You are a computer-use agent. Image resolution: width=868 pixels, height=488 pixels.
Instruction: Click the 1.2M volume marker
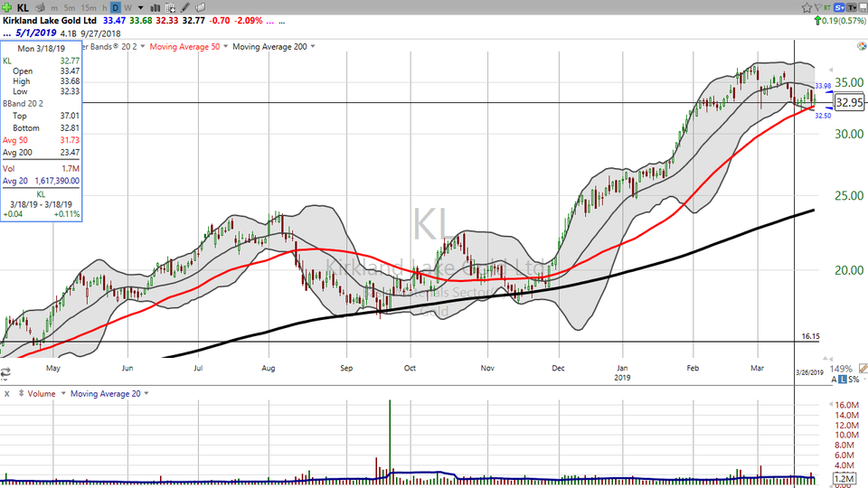pos(844,479)
